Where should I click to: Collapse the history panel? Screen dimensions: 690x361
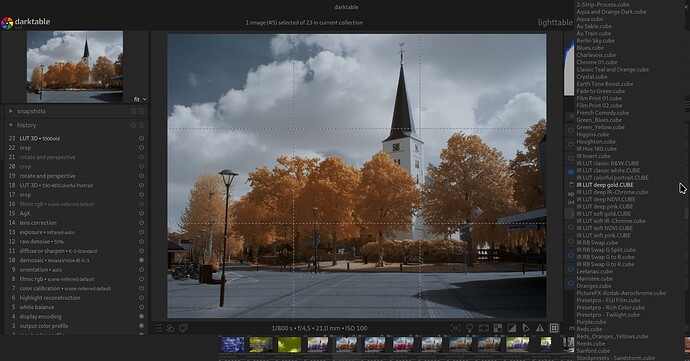(11, 125)
